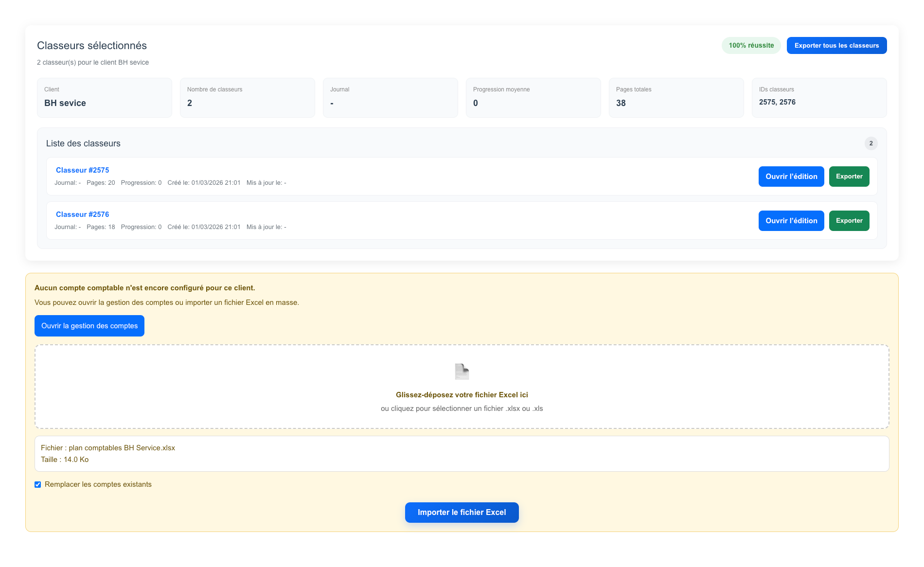
Task: Open the Classeur #2575 link
Action: click(82, 170)
